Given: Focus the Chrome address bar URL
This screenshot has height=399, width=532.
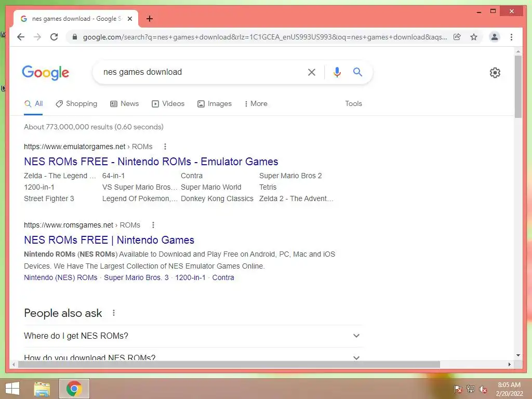Looking at the screenshot, I should [264, 37].
